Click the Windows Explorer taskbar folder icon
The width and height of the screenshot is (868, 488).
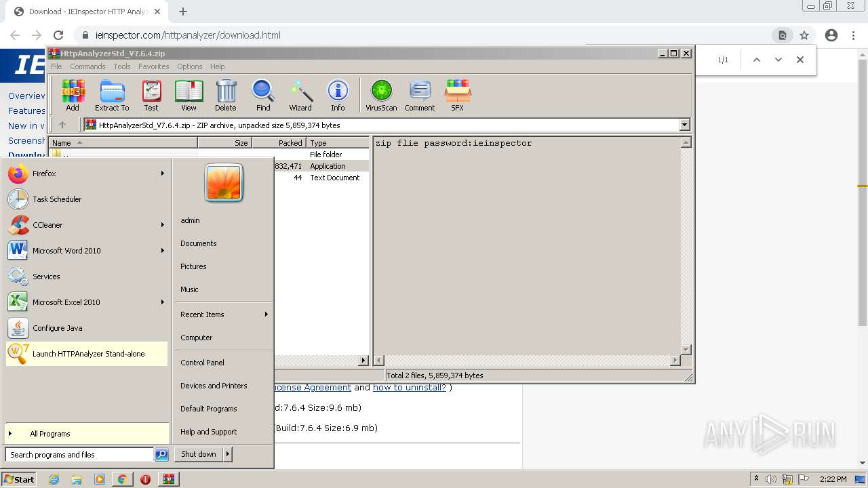[77, 479]
